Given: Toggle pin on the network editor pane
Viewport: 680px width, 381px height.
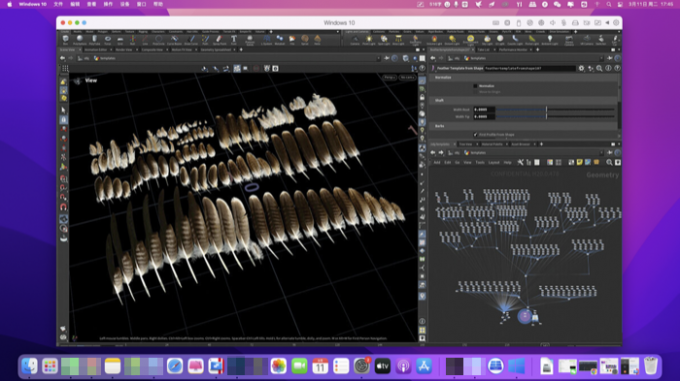Looking at the screenshot, I should point(610,153).
